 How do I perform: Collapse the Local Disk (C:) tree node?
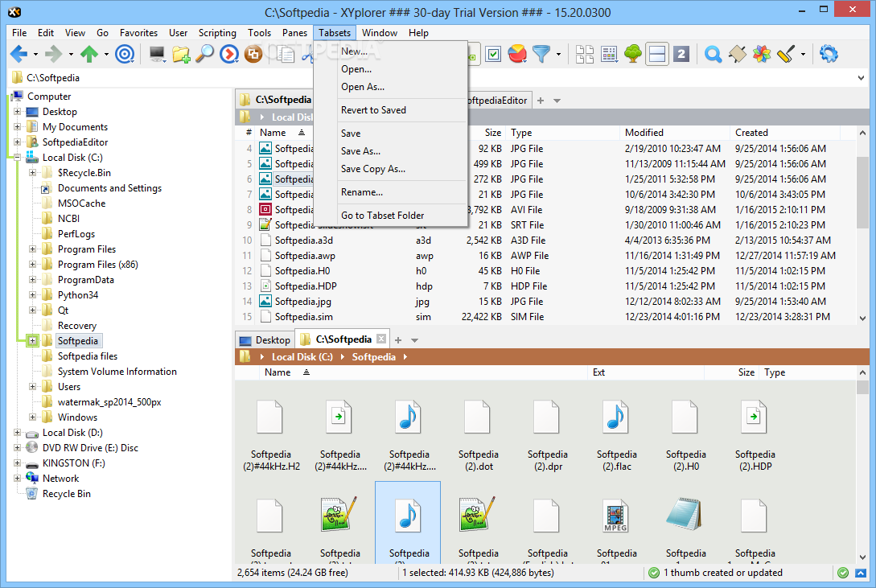point(18,158)
